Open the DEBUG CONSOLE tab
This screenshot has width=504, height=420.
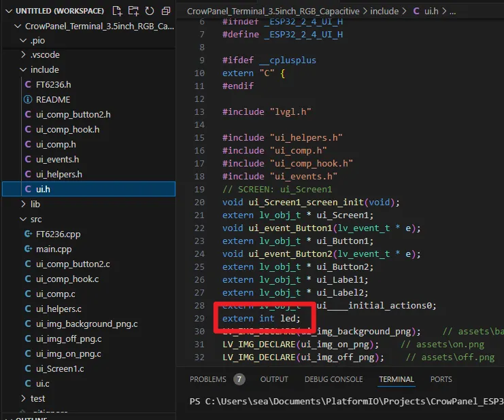[x=333, y=379]
